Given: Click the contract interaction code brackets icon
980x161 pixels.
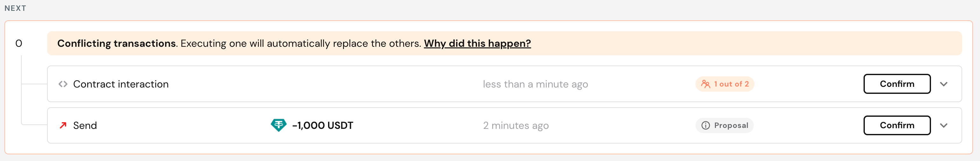Looking at the screenshot, I should click(63, 84).
